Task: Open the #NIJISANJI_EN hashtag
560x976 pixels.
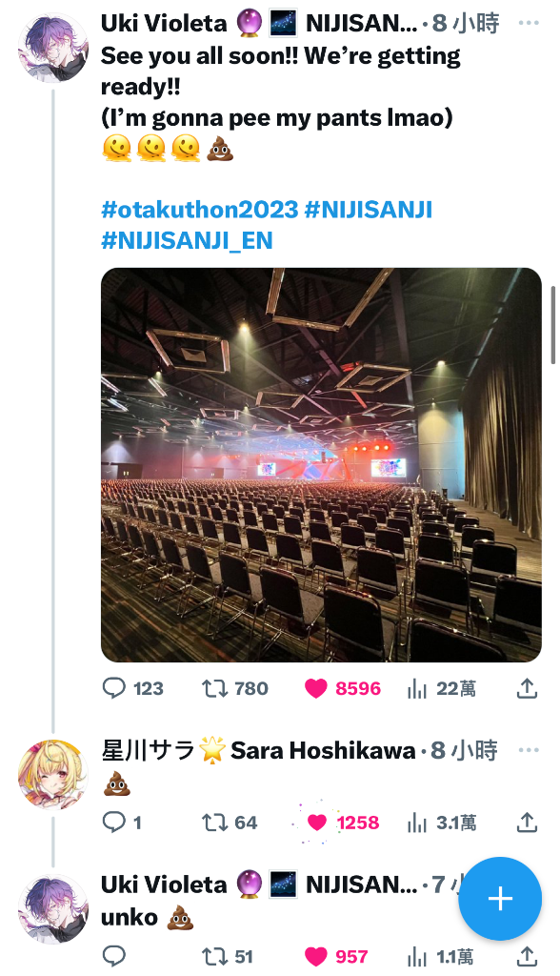Action: 187,241
